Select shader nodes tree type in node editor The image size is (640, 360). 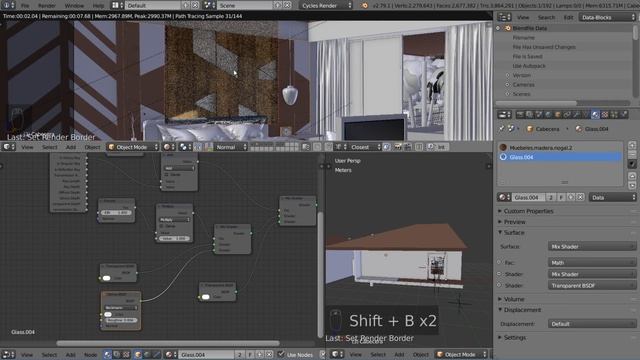pos(107,354)
